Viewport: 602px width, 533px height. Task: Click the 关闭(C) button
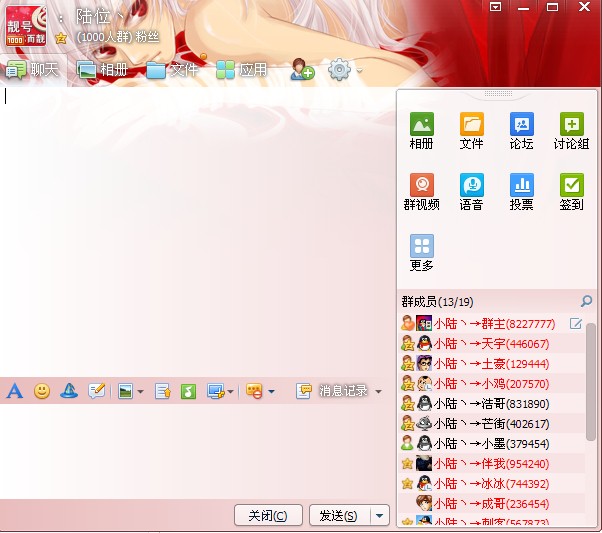(268, 515)
